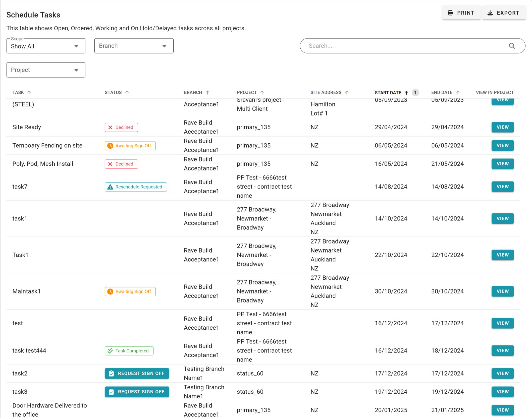Click the START DATE column header
The height and width of the screenshot is (418, 532).
(x=388, y=93)
